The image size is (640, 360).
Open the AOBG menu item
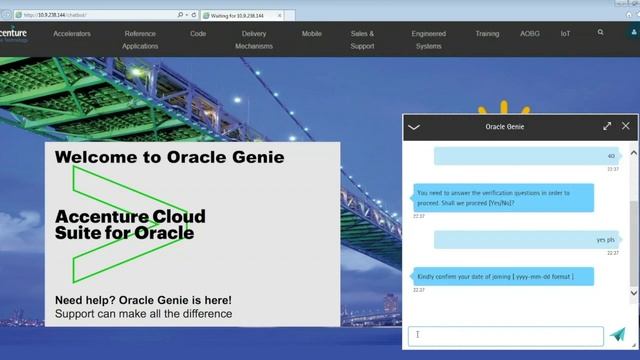tap(530, 34)
